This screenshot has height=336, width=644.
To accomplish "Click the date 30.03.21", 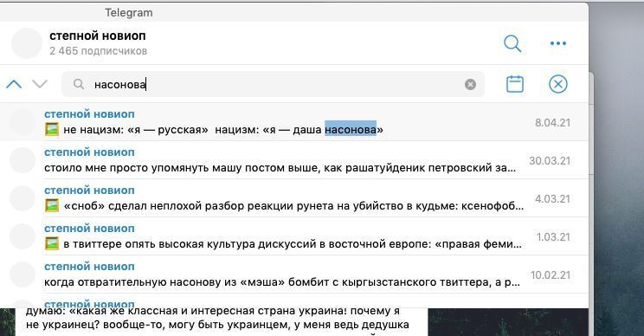I will click(x=550, y=161).
